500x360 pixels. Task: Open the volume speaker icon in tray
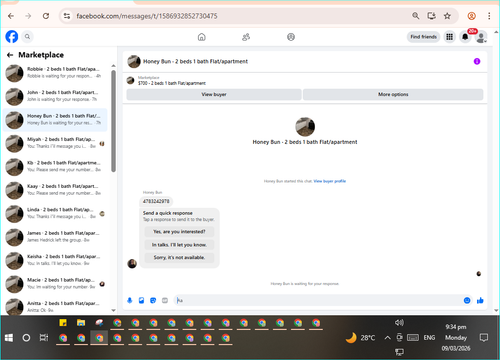click(x=399, y=322)
